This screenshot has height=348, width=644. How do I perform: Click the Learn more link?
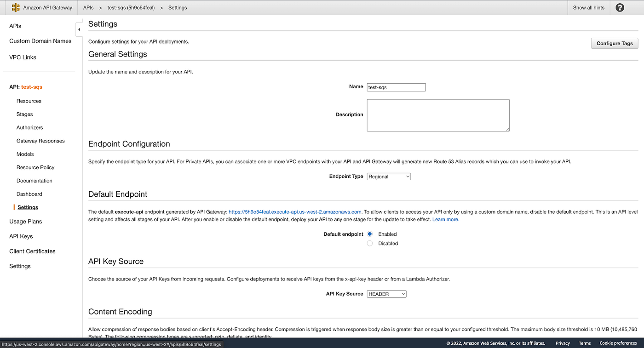tap(446, 220)
